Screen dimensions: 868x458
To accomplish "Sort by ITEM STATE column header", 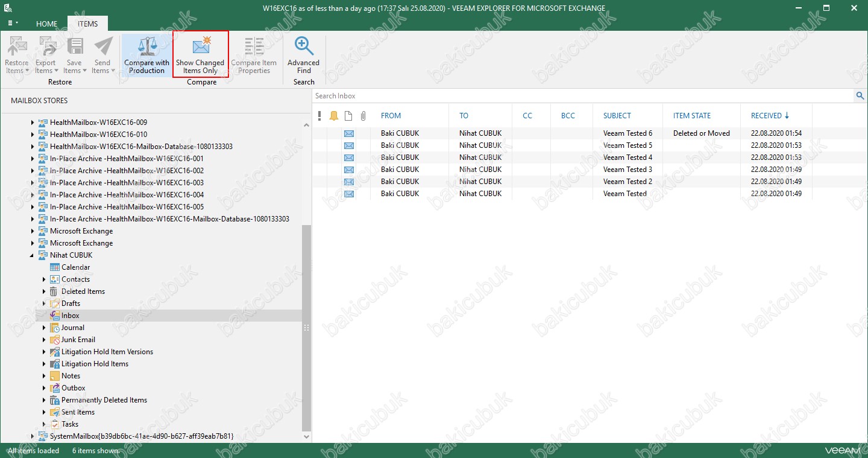I will tap(692, 116).
